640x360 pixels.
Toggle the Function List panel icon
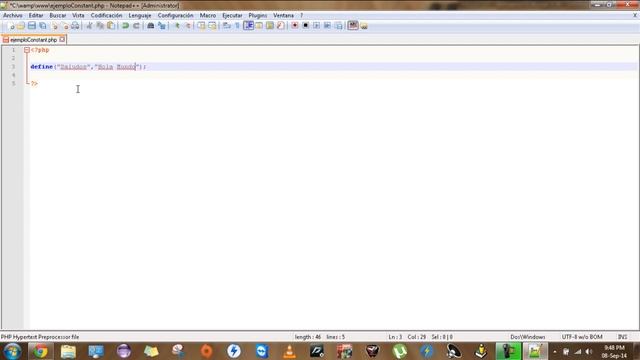tap(280, 26)
